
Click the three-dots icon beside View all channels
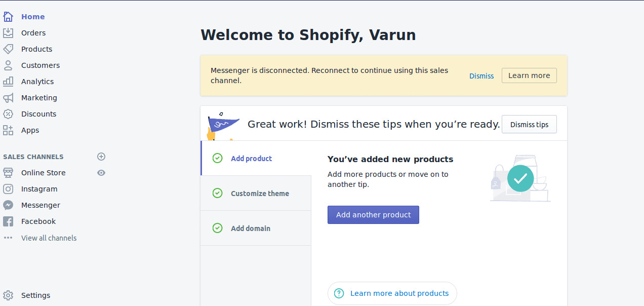(8, 238)
